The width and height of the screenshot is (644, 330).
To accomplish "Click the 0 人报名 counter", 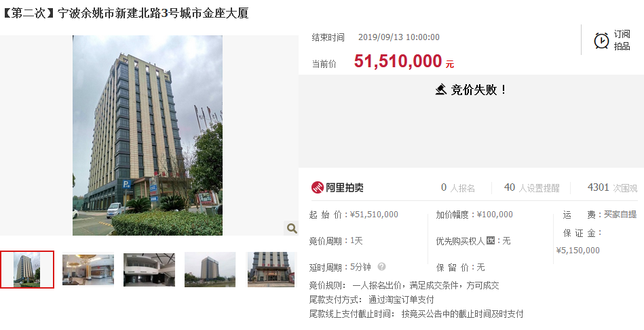I will 458,188.
